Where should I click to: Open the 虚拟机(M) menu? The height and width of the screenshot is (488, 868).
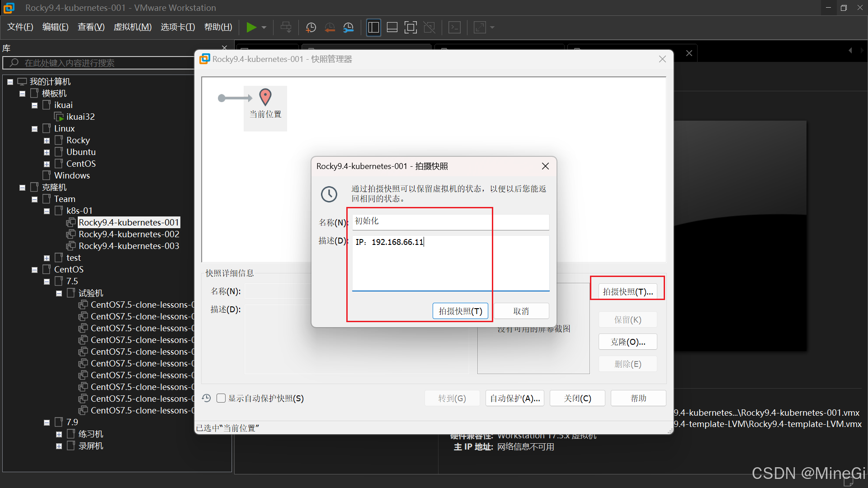coord(132,27)
